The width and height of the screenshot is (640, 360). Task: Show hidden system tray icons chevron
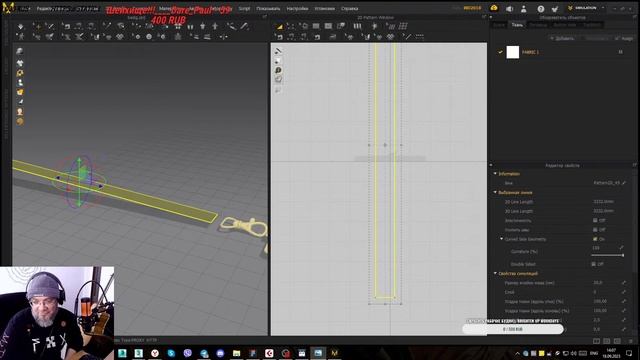[x=517, y=353]
